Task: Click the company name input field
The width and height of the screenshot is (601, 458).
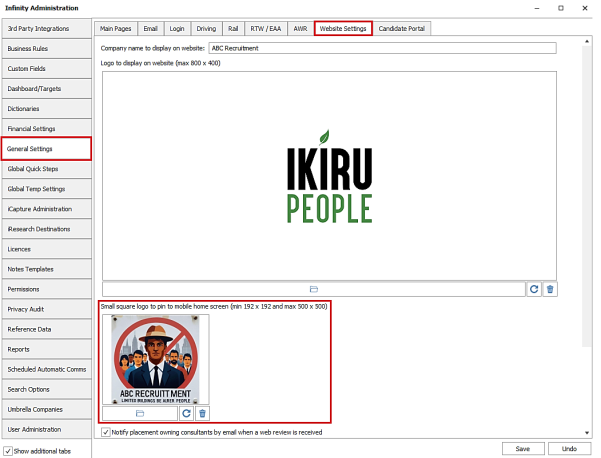Action: point(383,48)
